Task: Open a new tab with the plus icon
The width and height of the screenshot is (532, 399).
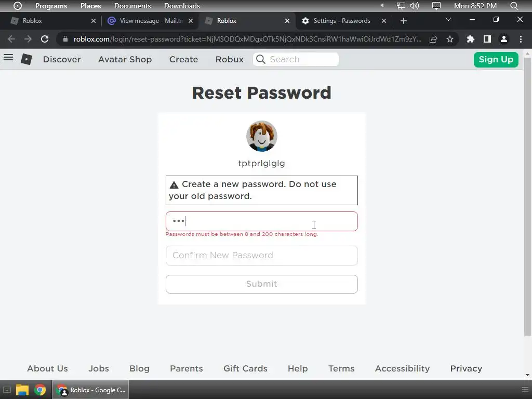Action: click(x=403, y=21)
